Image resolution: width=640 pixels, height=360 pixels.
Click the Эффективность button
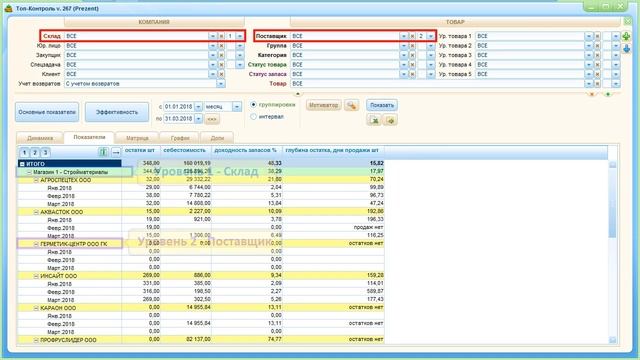[x=117, y=112]
